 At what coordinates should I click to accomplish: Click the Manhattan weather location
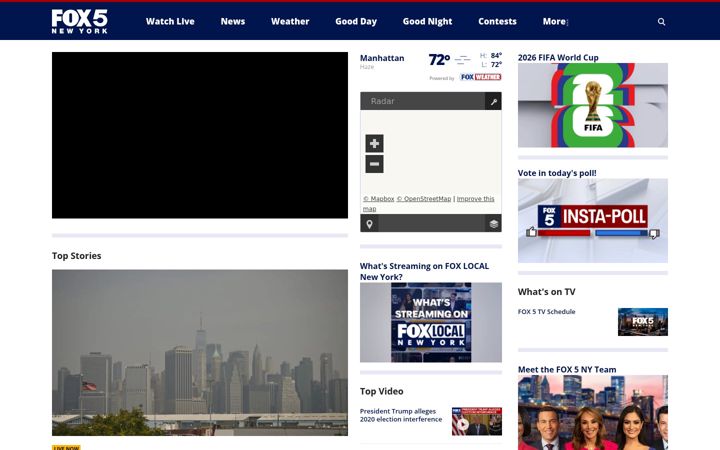[382, 58]
